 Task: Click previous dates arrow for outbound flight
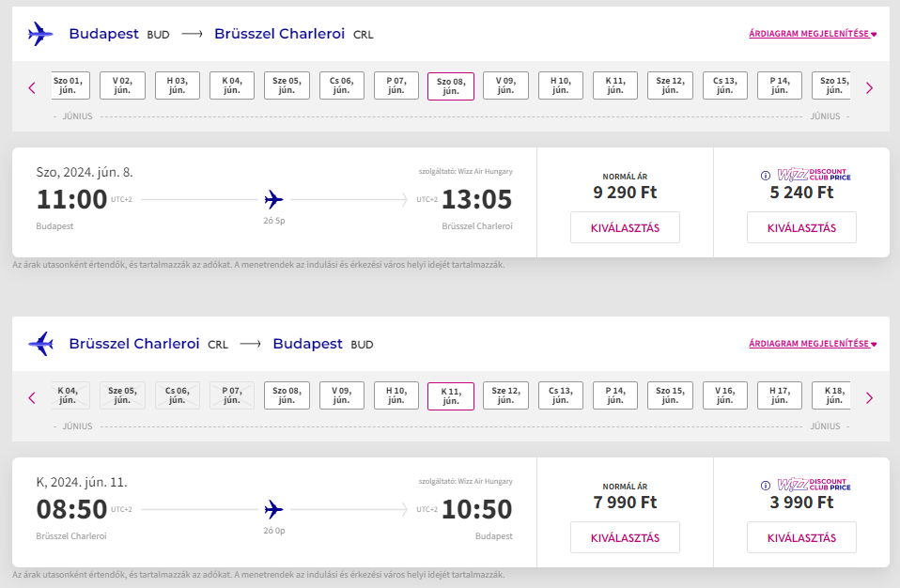click(32, 87)
